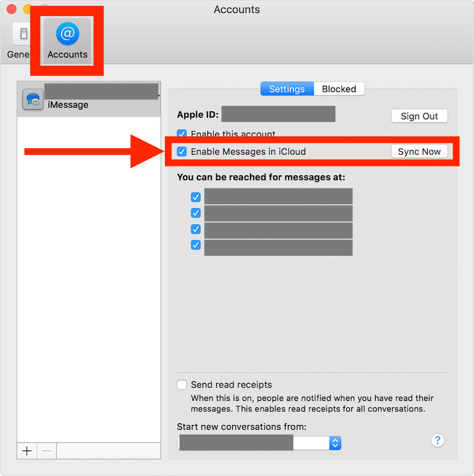Open Start new conversations from dropdown
Screen dimensions: 474x476
(x=259, y=443)
